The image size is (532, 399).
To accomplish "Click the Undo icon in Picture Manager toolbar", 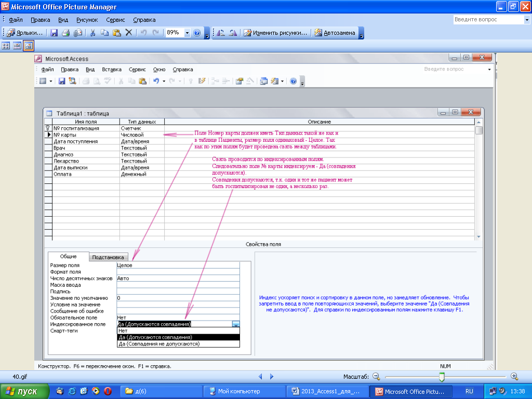I will pyautogui.click(x=143, y=33).
